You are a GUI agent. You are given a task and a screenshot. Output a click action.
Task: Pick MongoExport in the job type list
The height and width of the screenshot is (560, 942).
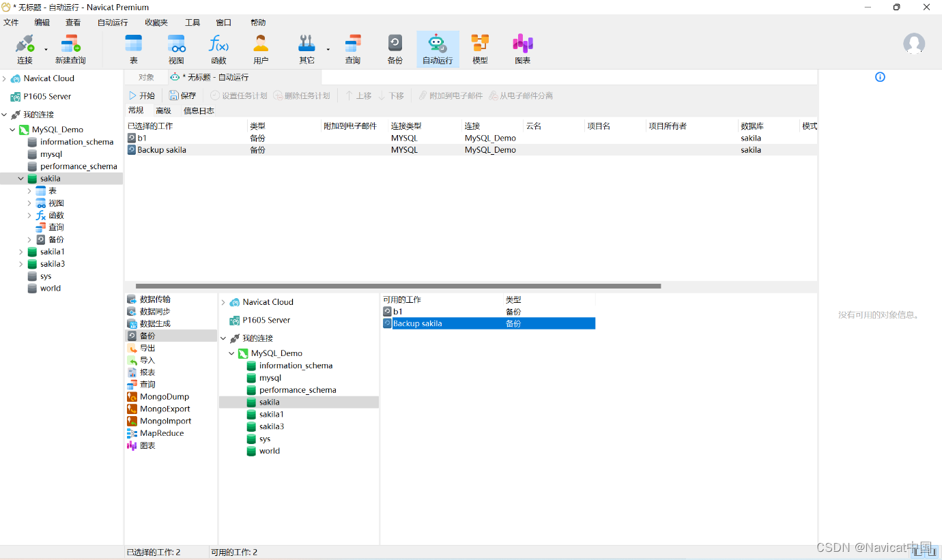tap(165, 409)
